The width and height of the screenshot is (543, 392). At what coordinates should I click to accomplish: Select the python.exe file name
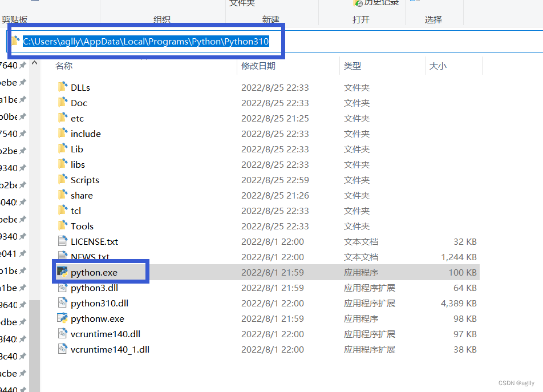(94, 273)
